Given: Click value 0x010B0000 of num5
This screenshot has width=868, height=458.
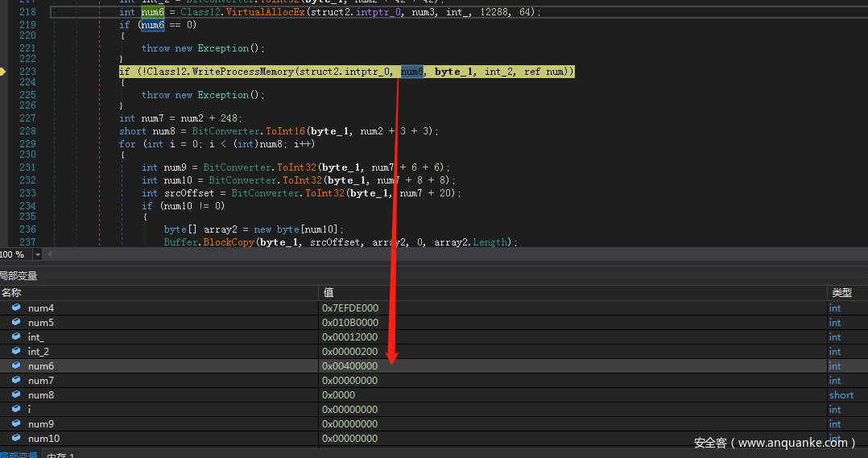Looking at the screenshot, I should click(350, 323).
